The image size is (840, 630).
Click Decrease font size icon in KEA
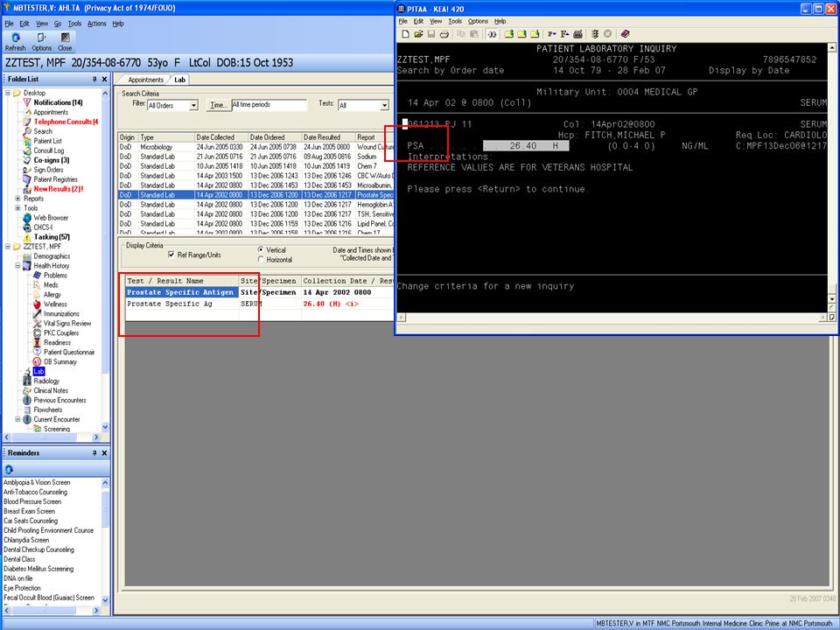552,34
